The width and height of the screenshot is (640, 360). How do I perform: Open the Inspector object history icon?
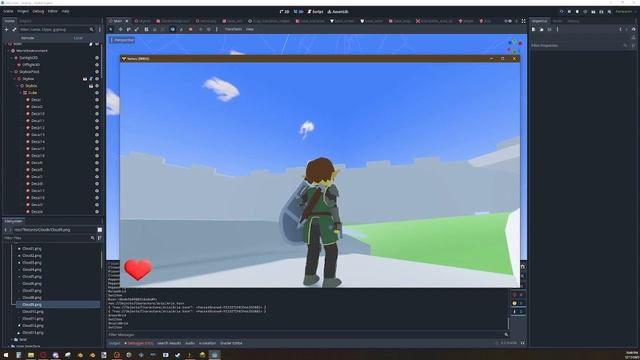point(633,29)
